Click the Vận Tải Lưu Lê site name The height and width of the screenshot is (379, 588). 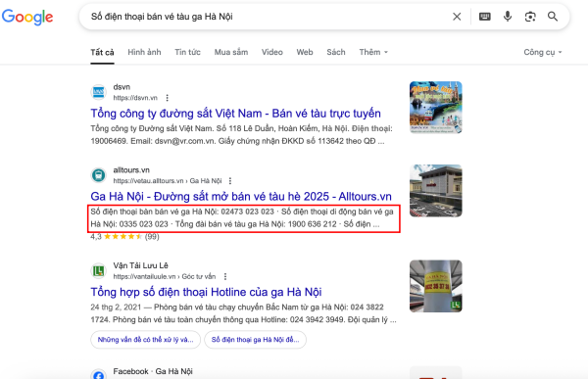(x=140, y=265)
